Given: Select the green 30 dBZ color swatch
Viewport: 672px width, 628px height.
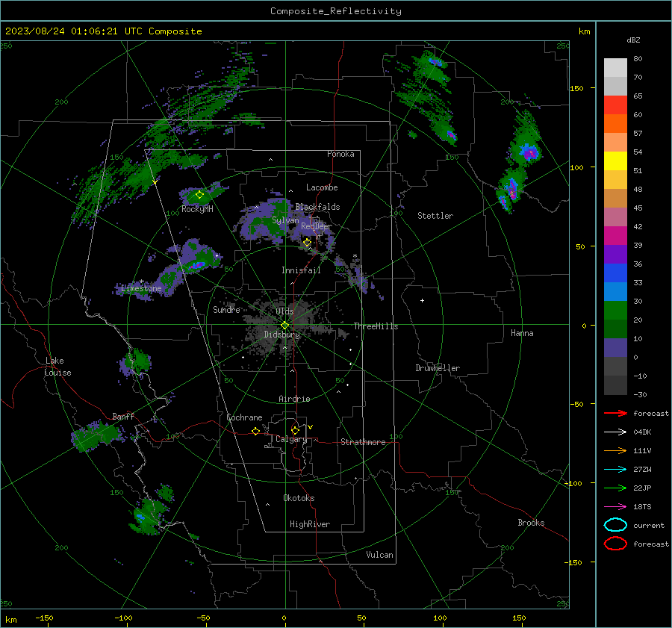Looking at the screenshot, I should [x=615, y=311].
